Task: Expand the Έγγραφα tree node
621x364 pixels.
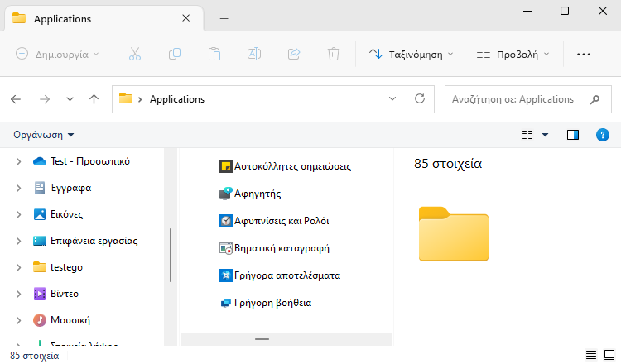Action: (18, 188)
